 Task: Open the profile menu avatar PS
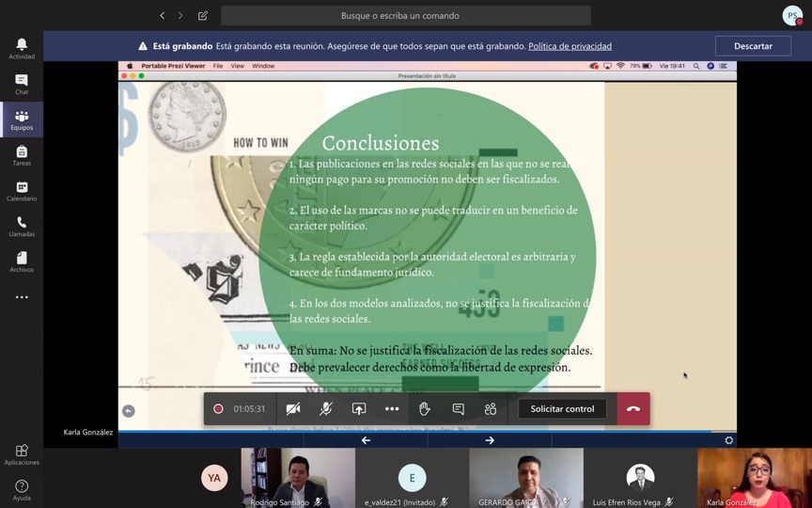(792, 16)
